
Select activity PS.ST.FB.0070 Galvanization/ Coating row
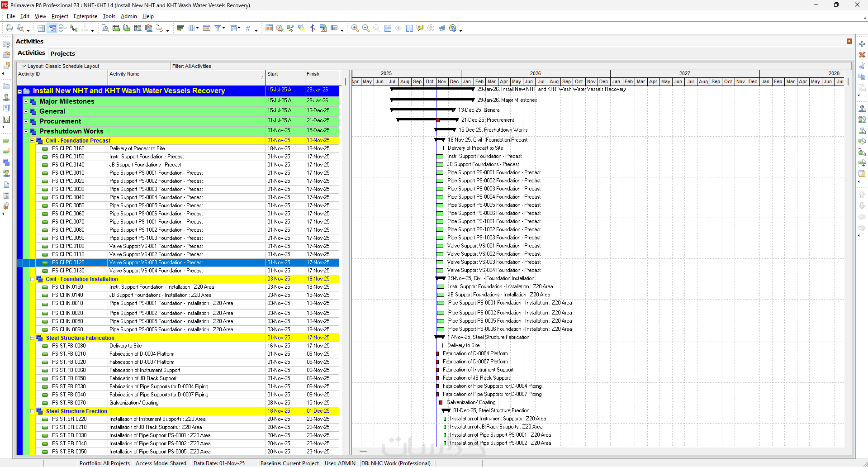tap(133, 403)
